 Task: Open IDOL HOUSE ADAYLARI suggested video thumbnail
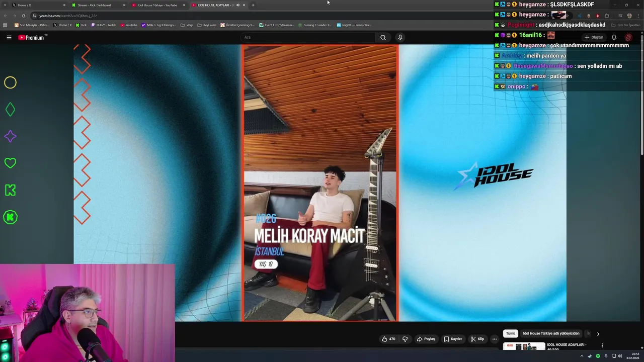tap(524, 346)
